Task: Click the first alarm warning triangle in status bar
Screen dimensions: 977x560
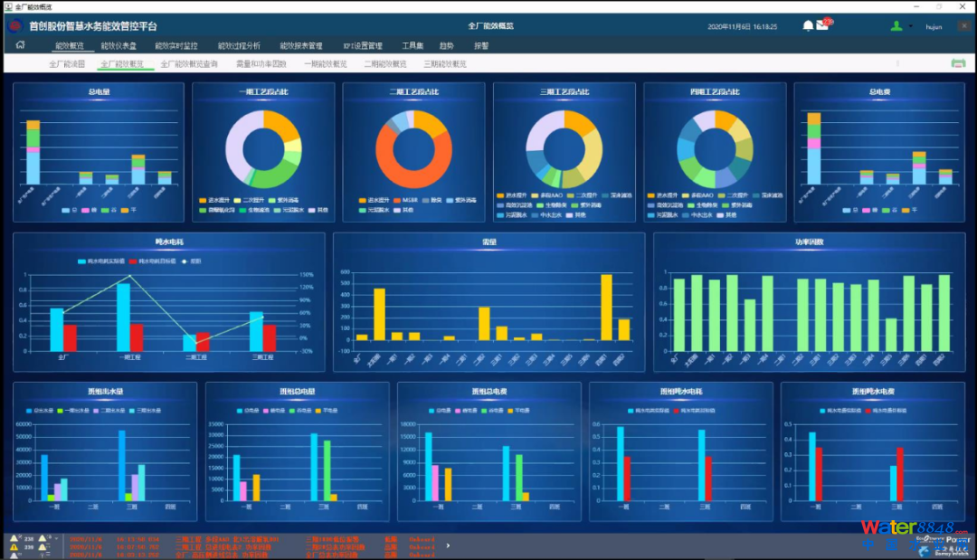Action: 14,538
